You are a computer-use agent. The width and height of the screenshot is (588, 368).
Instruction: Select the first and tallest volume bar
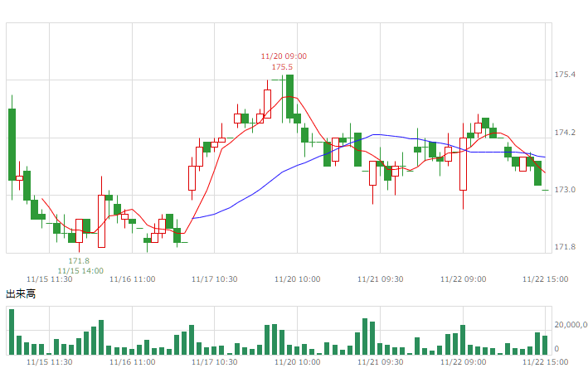(12, 332)
